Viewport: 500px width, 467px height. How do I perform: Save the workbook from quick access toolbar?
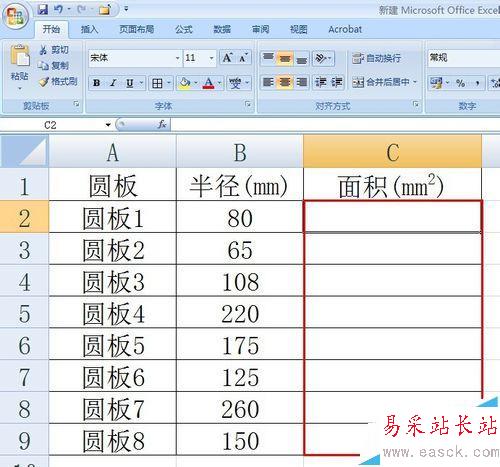click(43, 9)
